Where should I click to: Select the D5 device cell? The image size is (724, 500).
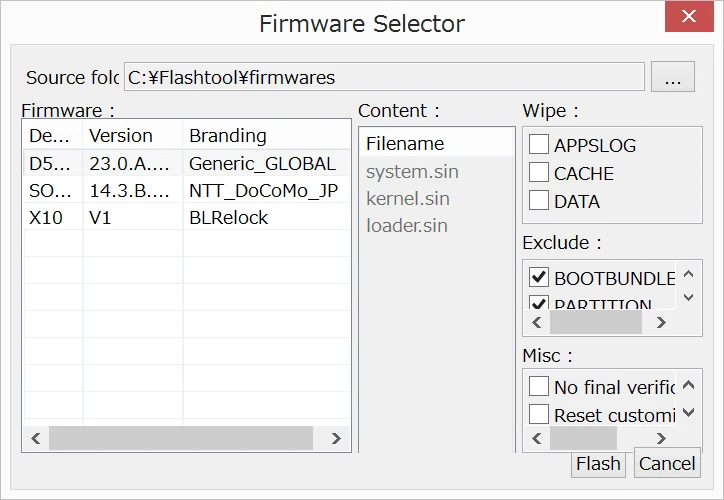pos(53,163)
